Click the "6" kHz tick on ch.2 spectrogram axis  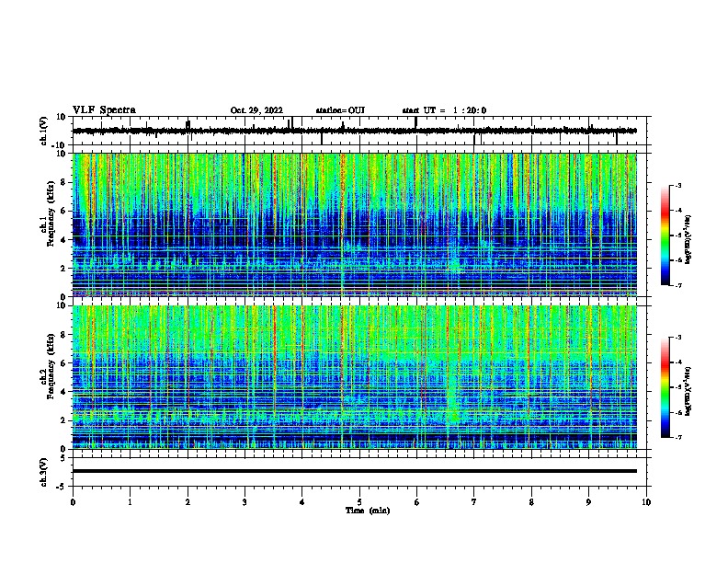click(x=63, y=363)
